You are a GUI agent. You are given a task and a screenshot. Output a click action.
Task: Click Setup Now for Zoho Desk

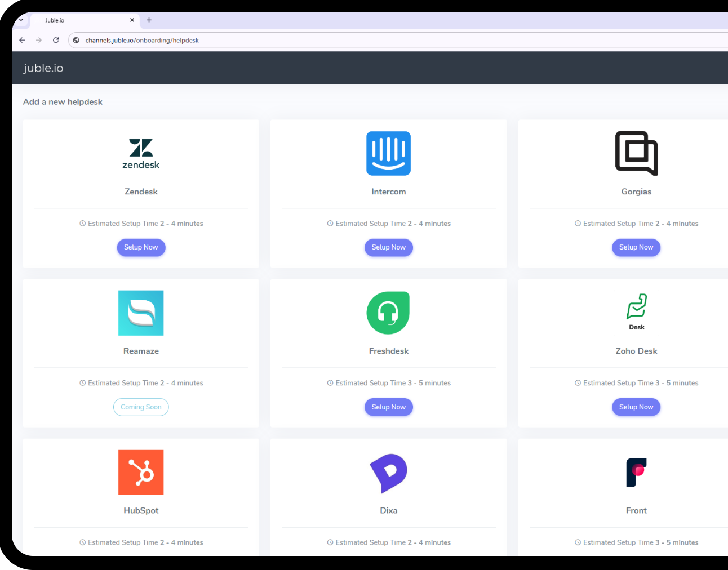click(x=636, y=407)
